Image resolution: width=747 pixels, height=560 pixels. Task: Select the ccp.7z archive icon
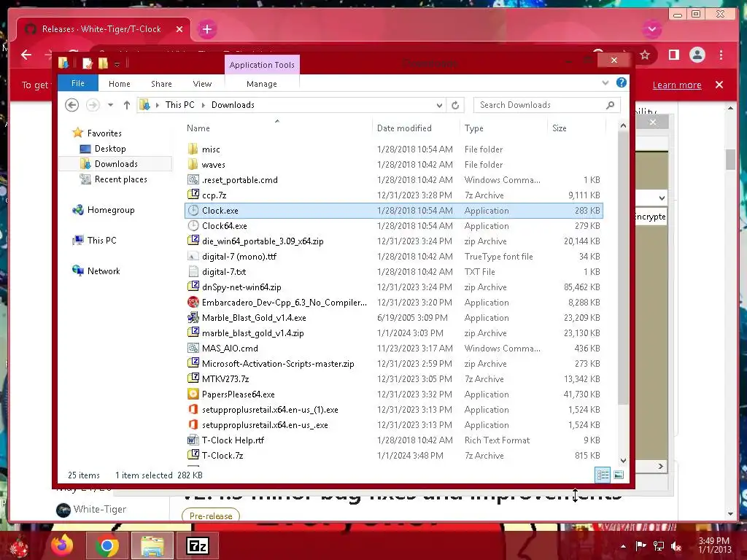pos(193,195)
